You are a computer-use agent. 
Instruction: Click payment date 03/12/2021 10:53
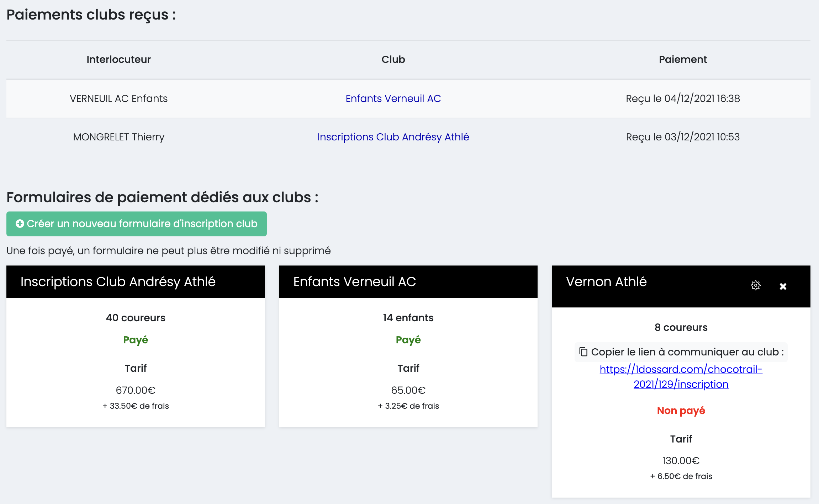682,137
